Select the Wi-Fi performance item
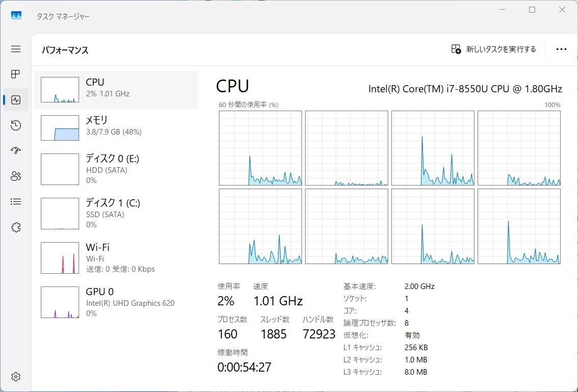Screen dimensions: 578x392 pos(116,258)
